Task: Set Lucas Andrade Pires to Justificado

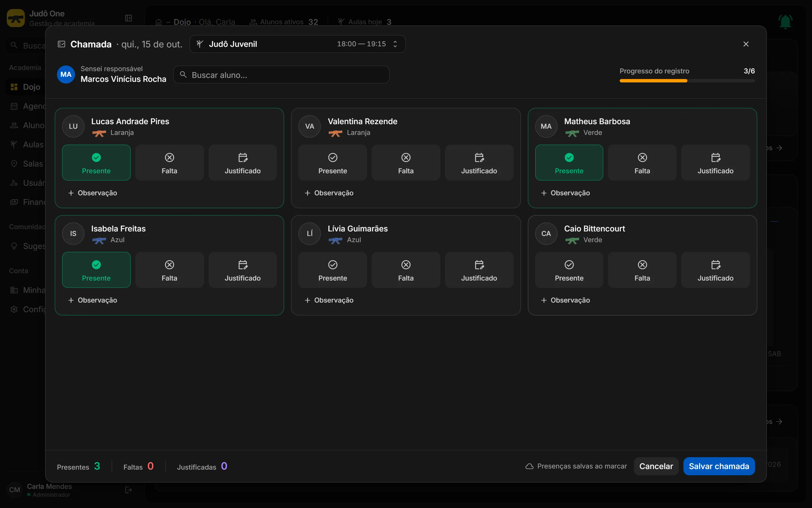Action: (242, 163)
